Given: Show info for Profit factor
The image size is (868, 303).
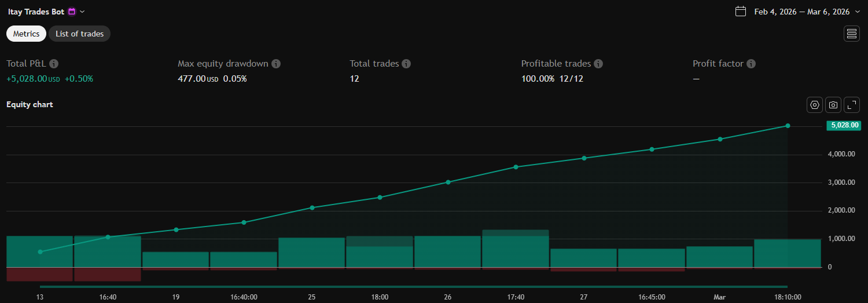Looking at the screenshot, I should [x=751, y=64].
